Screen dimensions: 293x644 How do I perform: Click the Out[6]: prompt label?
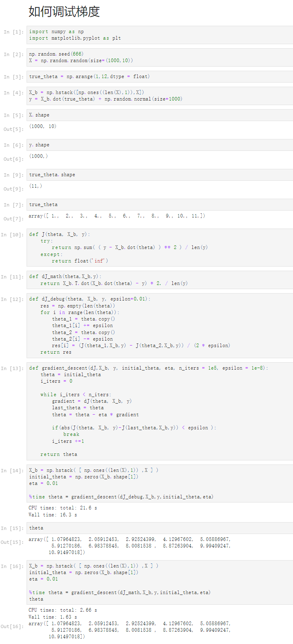coord(13,159)
